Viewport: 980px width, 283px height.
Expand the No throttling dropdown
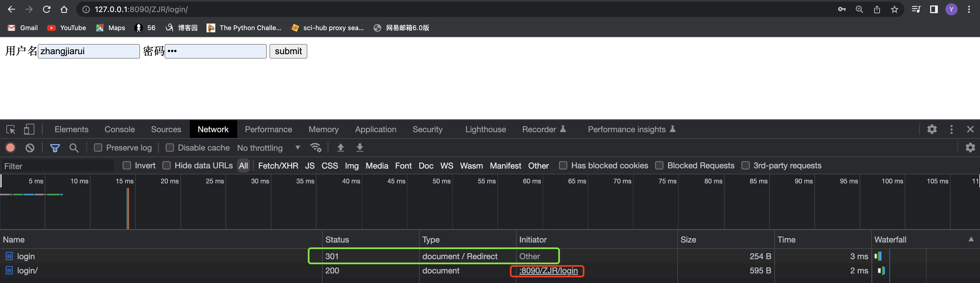pyautogui.click(x=269, y=148)
